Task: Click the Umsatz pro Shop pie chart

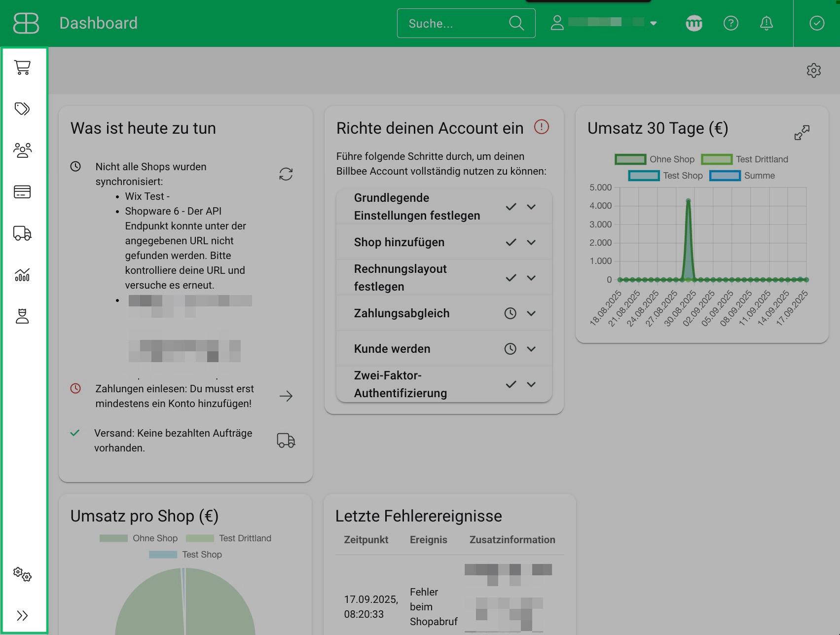Action: (x=185, y=601)
